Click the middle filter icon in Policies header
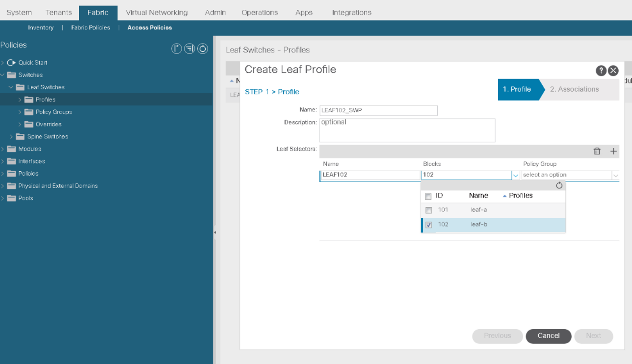This screenshot has height=364, width=632. click(190, 49)
